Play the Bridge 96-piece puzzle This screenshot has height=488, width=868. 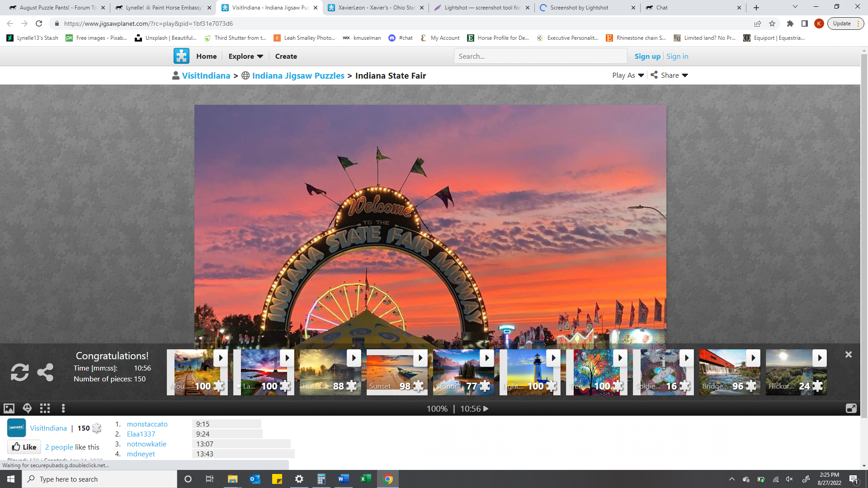click(753, 358)
